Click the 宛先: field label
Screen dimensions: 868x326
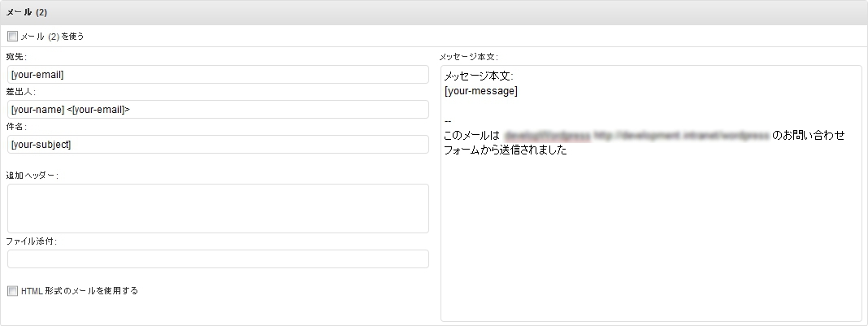(x=16, y=57)
